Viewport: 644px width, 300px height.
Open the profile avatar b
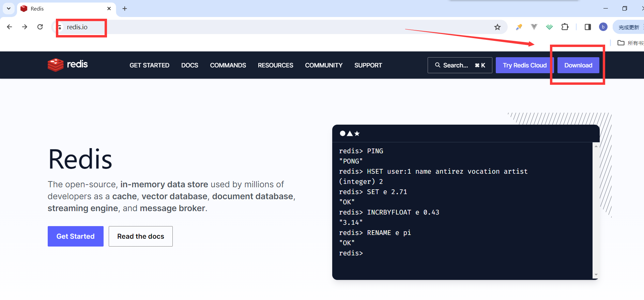tap(603, 27)
